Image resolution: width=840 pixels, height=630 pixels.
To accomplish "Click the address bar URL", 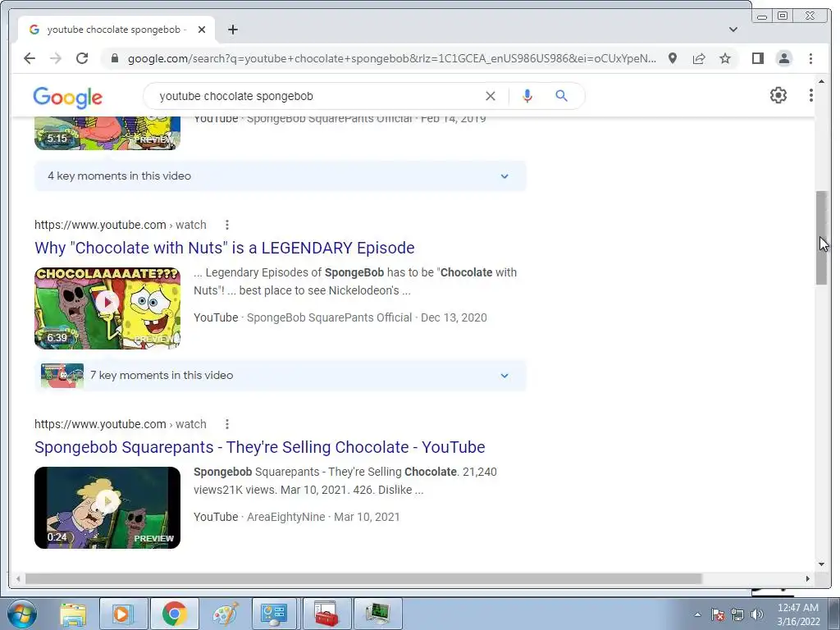I will pos(391,58).
